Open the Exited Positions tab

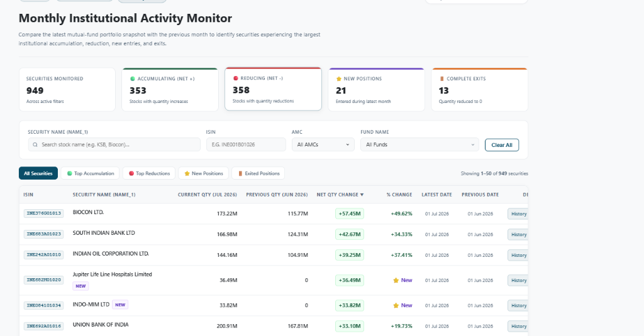[x=258, y=173]
